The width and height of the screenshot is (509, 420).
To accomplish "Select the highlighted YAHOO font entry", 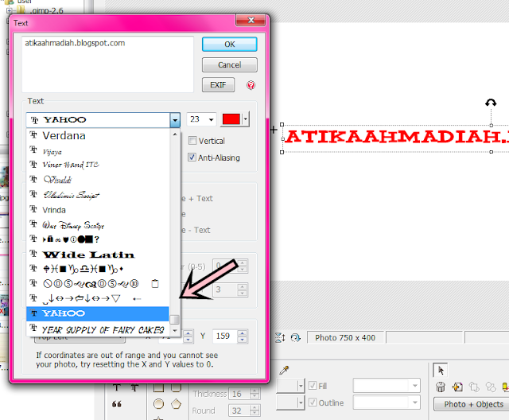I will point(98,313).
